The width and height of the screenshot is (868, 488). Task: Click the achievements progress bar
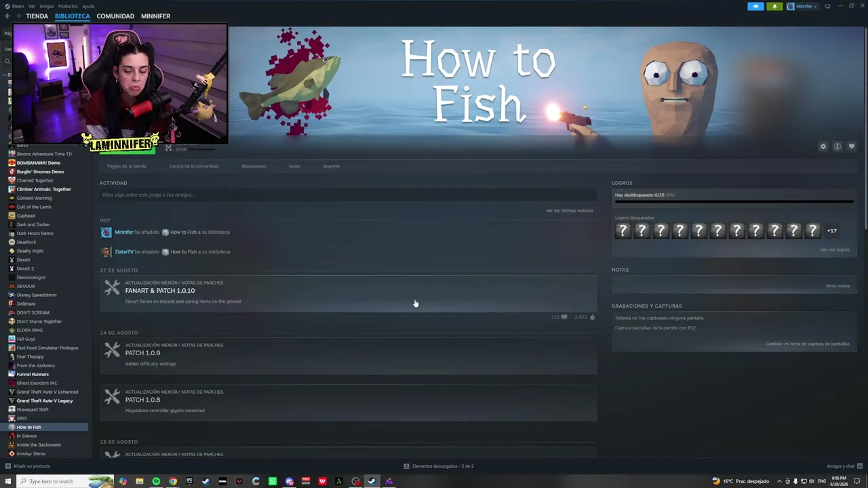734,201
